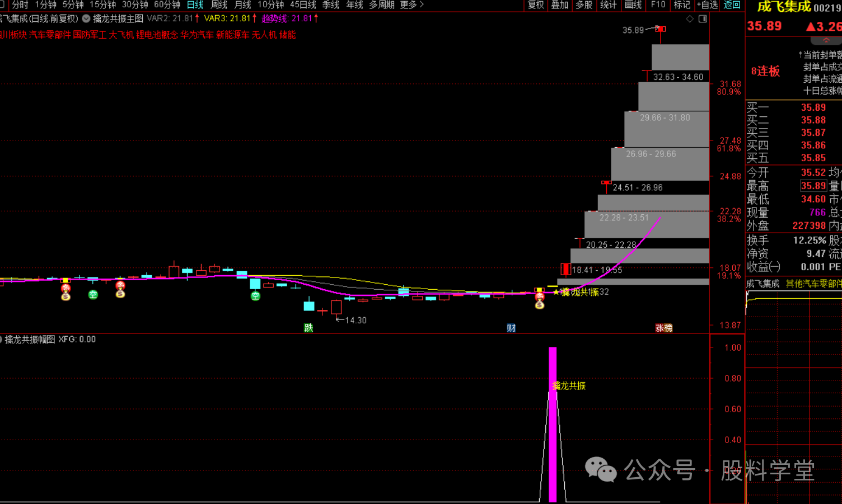Click the red 涨榜 marker icon

pyautogui.click(x=664, y=328)
